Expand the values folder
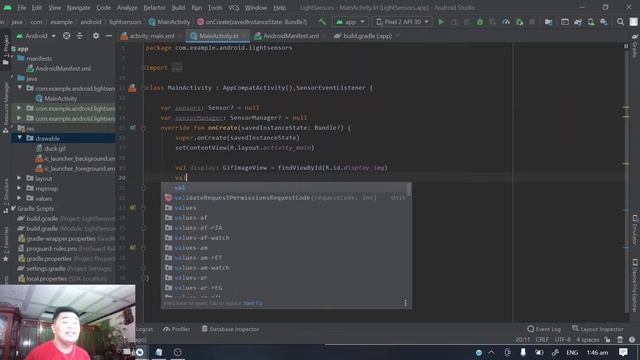Image resolution: width=640 pixels, height=360 pixels. coord(19,198)
